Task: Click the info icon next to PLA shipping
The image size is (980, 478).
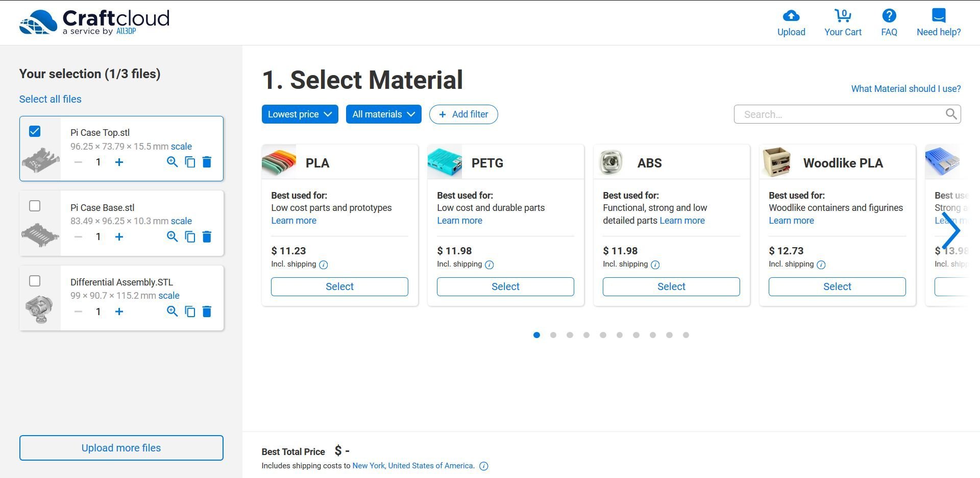Action: (x=323, y=265)
